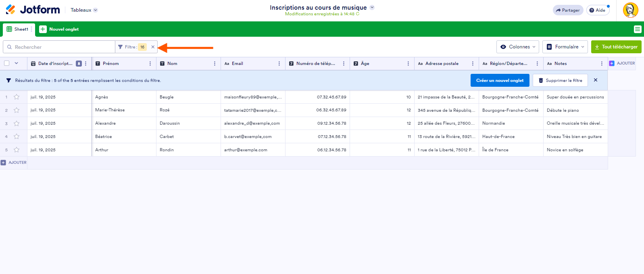Open the Colonnes visibility dropdown
This screenshot has width=644, height=274.
(518, 47)
